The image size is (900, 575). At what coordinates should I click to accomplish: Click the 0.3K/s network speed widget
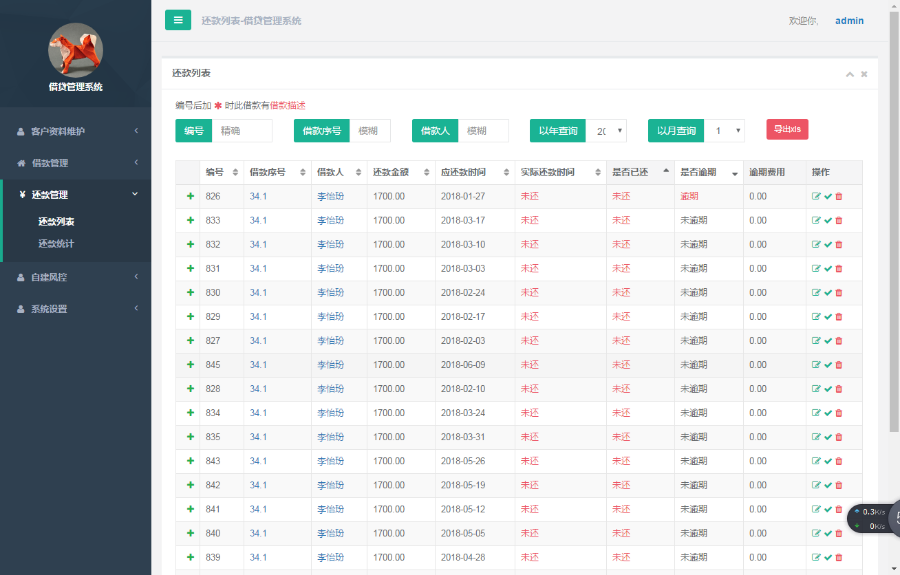(872, 519)
